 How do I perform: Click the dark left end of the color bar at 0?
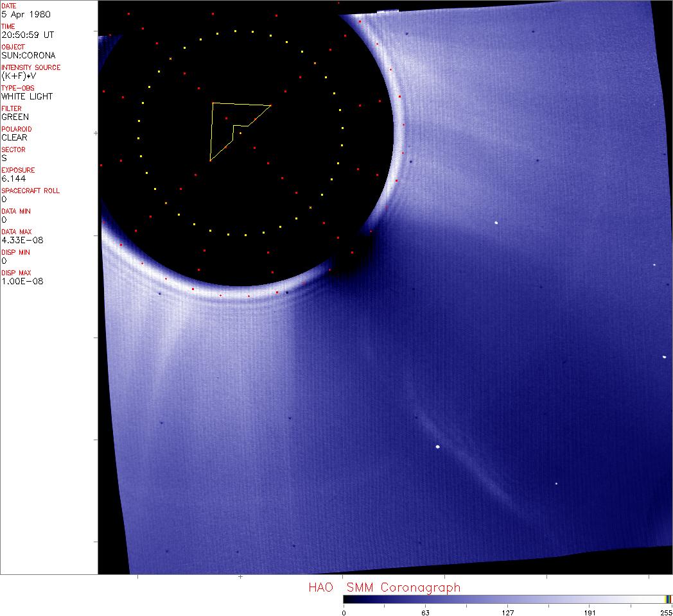point(345,599)
